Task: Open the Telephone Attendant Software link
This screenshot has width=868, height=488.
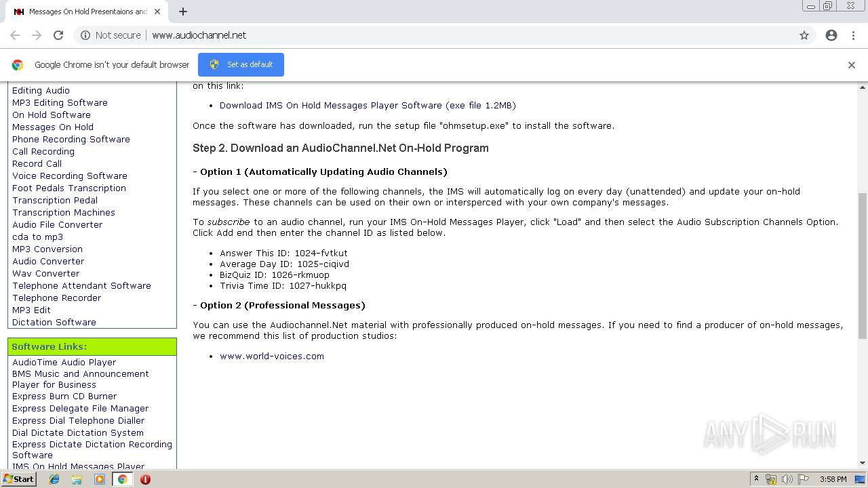Action: tap(81, 285)
